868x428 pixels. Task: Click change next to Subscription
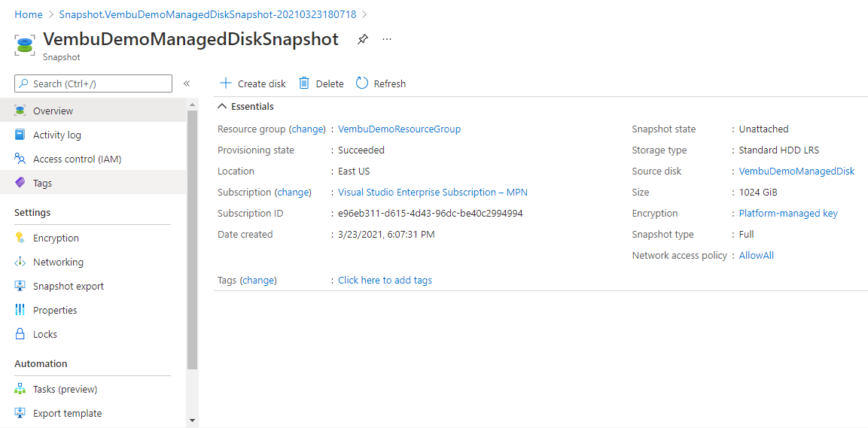[293, 192]
